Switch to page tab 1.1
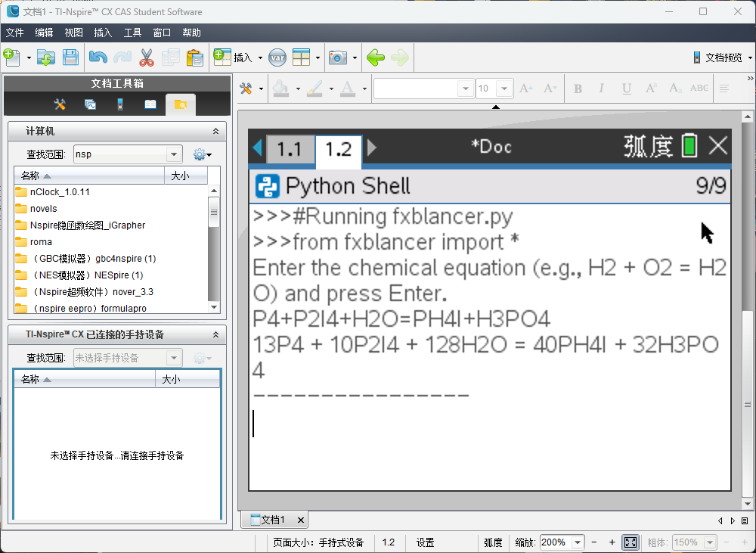The width and height of the screenshot is (756, 553). pyautogui.click(x=290, y=149)
